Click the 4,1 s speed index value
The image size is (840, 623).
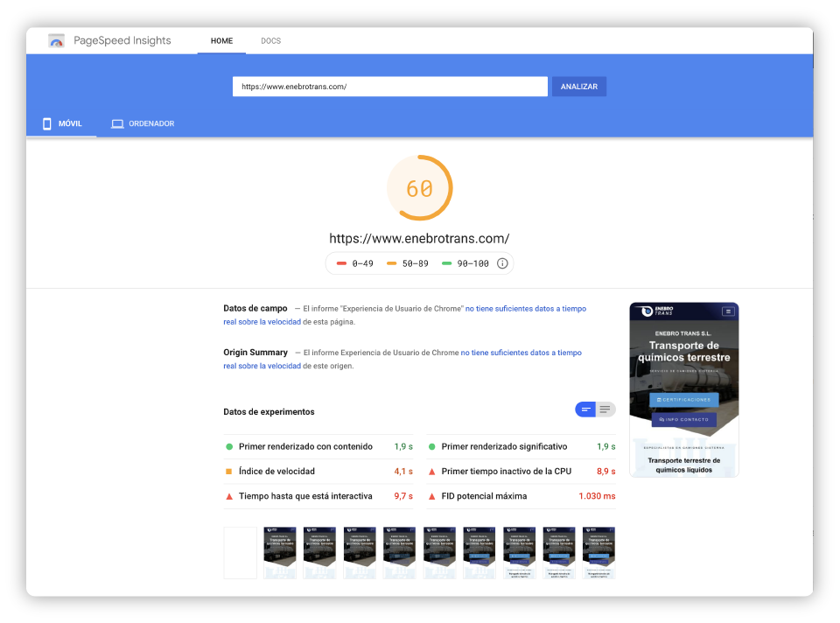point(403,472)
